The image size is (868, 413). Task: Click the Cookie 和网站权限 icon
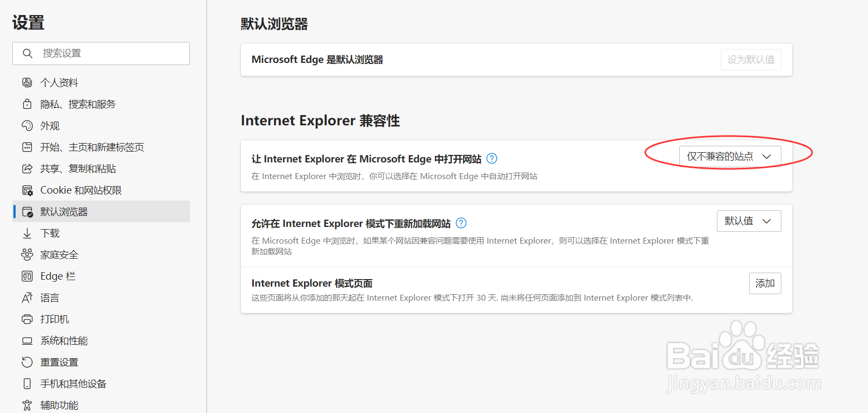27,190
